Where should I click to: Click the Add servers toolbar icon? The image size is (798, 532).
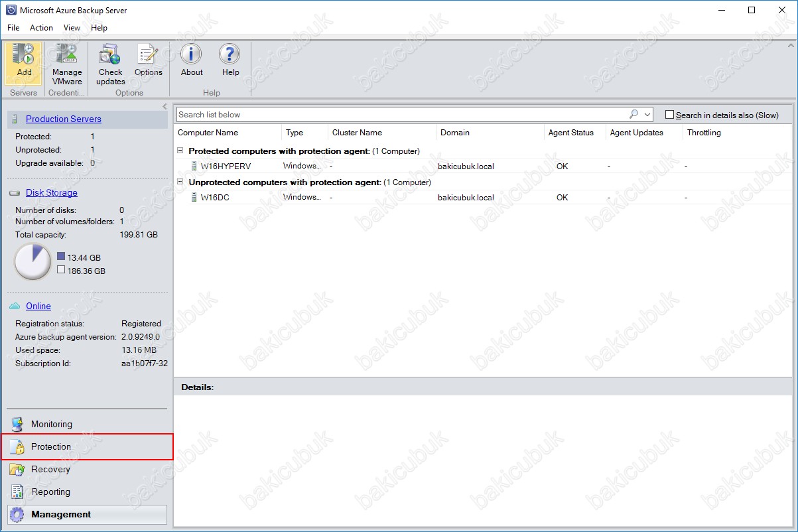[24, 64]
